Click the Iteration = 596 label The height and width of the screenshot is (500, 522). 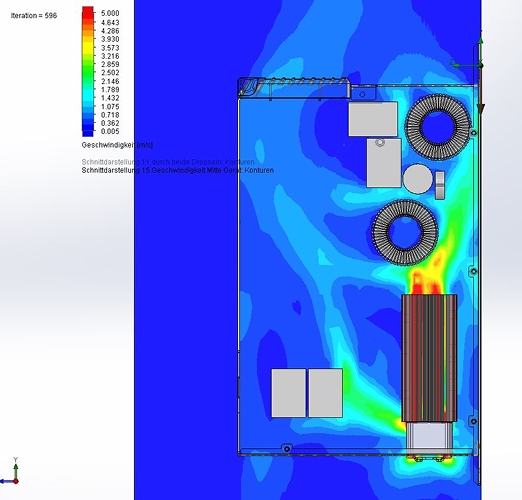tap(34, 16)
